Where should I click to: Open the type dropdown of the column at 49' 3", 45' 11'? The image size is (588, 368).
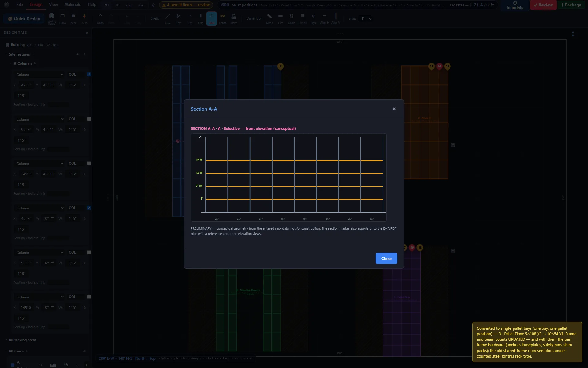tap(40, 75)
